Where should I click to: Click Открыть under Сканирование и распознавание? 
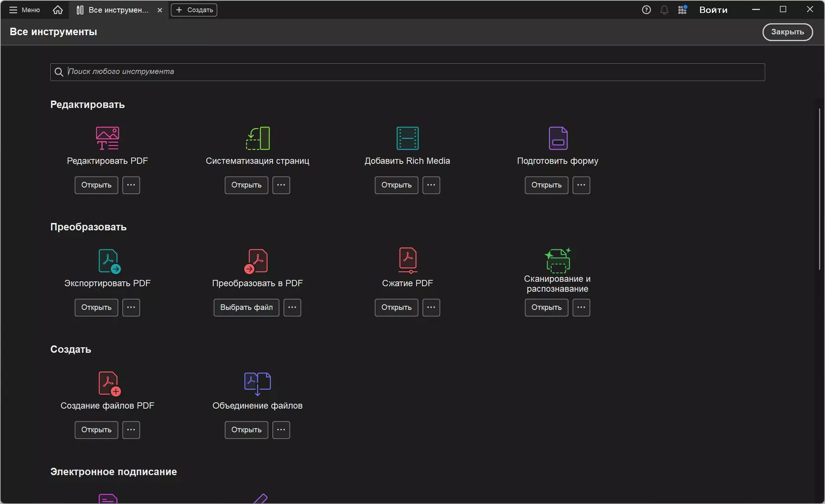pos(546,307)
